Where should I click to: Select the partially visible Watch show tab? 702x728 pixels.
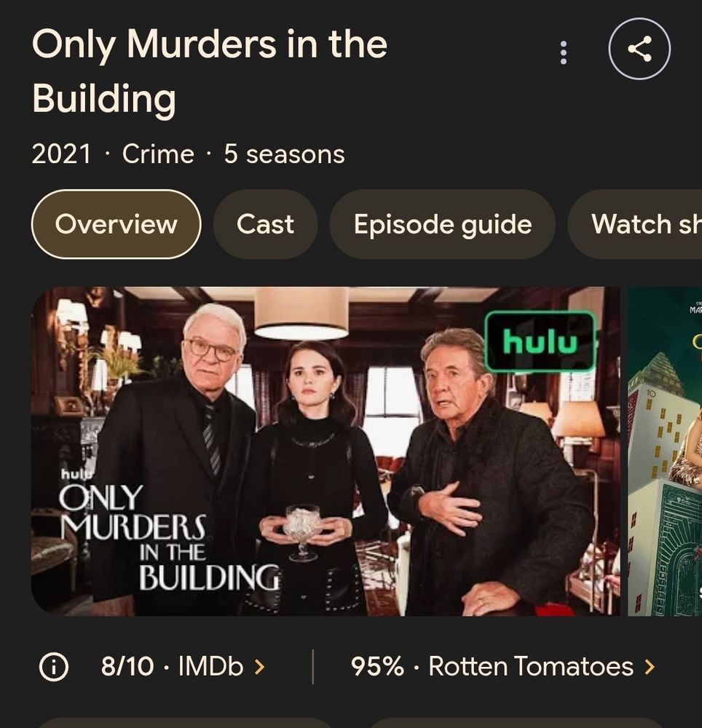coord(635,224)
